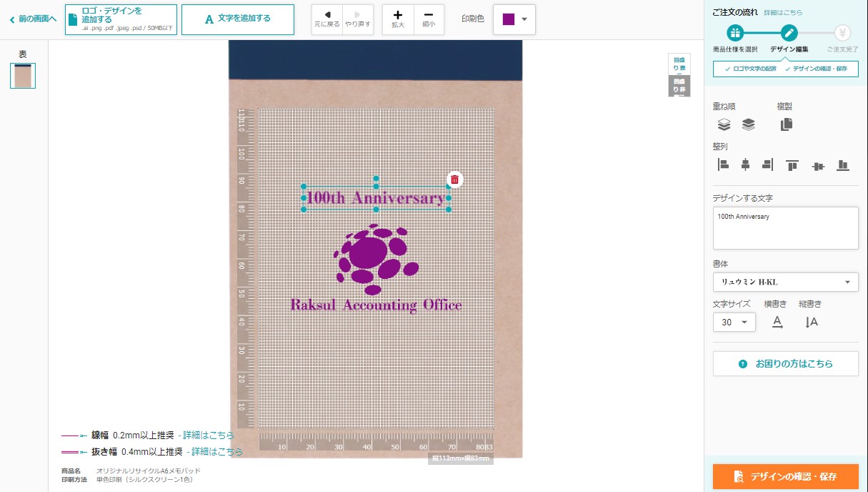Open the 文字サイズ dropdown showing 30
The image size is (868, 492).
point(734,323)
